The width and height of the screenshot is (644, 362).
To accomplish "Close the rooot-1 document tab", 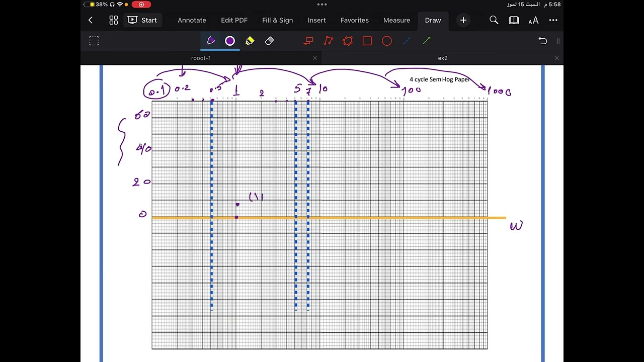I will pos(315,58).
